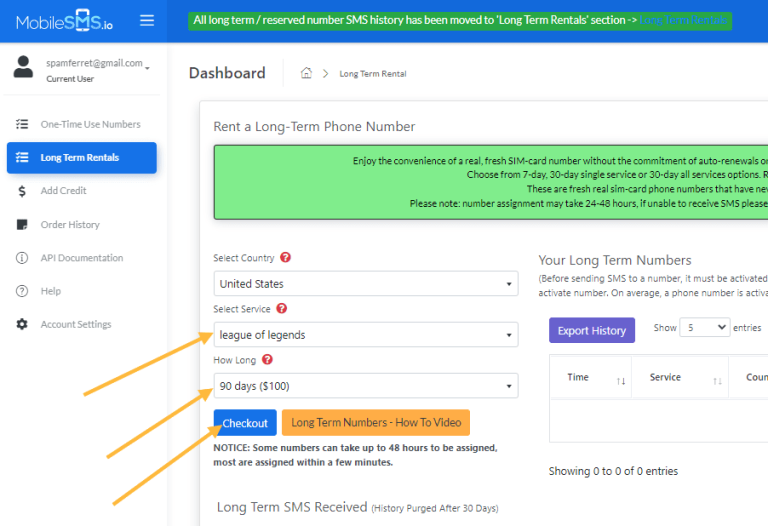Open API Documentation from sidebar
The image size is (768, 526).
click(81, 258)
